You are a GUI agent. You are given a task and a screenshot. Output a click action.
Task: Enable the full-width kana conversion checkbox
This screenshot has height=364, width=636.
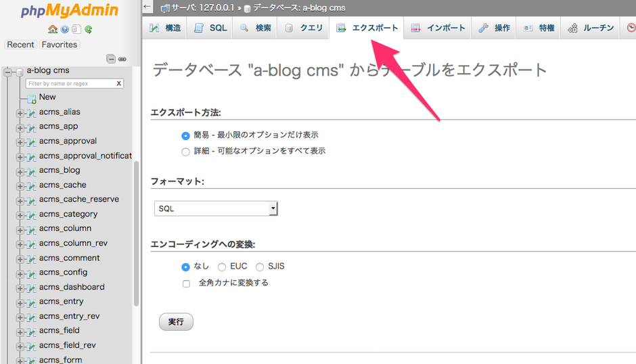(x=186, y=283)
